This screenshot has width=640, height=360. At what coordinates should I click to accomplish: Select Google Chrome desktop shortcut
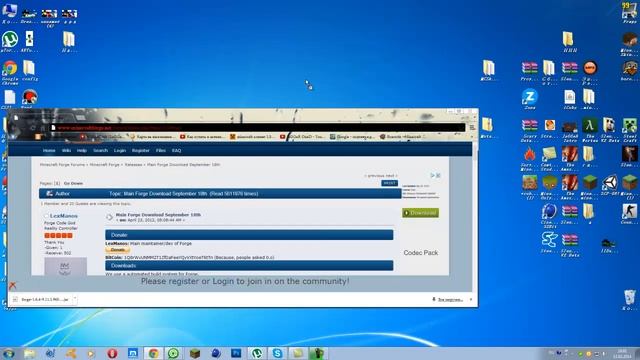pos(10,72)
